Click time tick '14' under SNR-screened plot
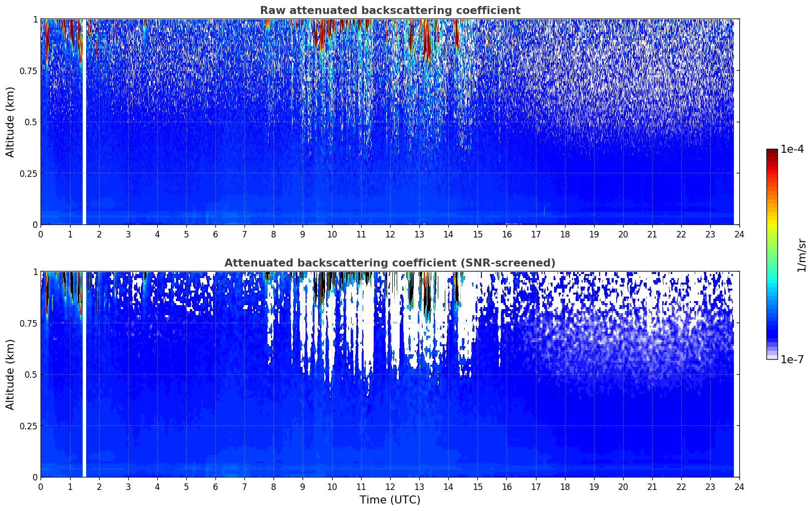Viewport: 812px width, 511px height. point(448,486)
